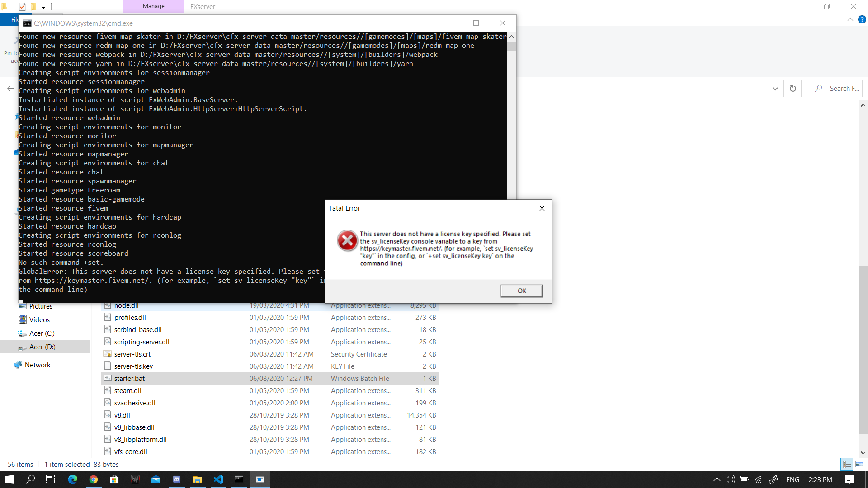Viewport: 868px width, 488px height.
Task: Open the Manage ribbon tab
Action: pyautogui.click(x=153, y=6)
